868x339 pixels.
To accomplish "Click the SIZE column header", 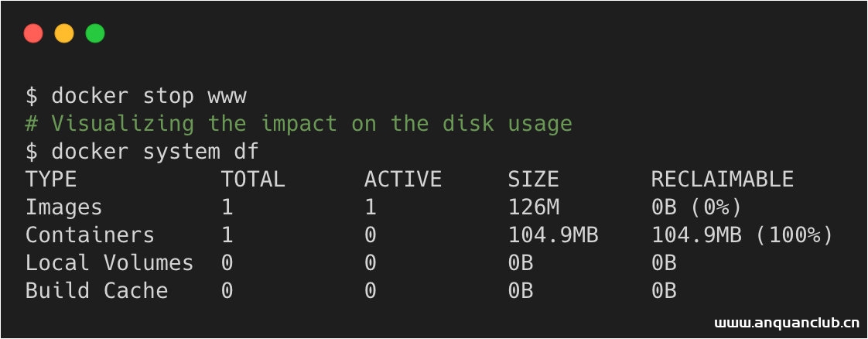I will (533, 180).
